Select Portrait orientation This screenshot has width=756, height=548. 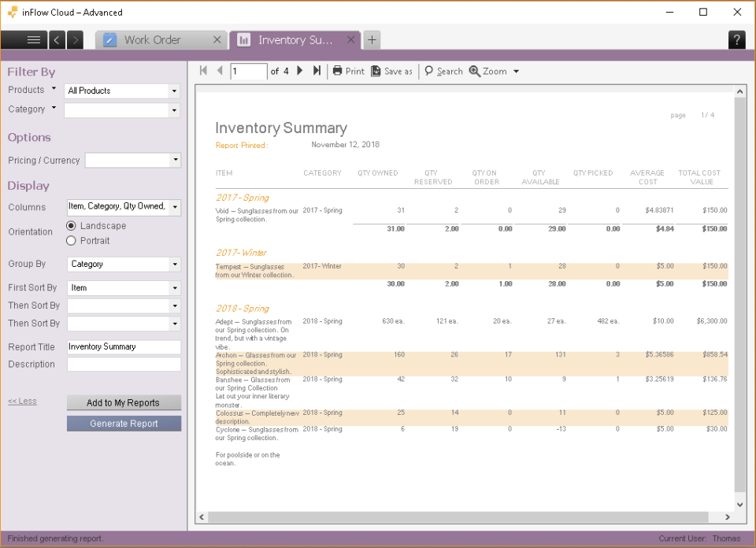[x=72, y=241]
